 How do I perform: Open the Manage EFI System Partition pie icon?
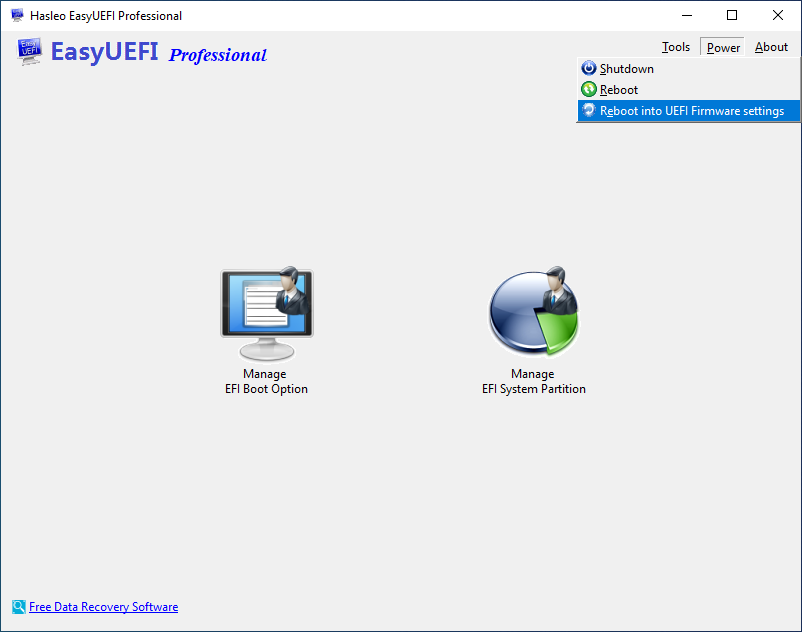tap(534, 311)
